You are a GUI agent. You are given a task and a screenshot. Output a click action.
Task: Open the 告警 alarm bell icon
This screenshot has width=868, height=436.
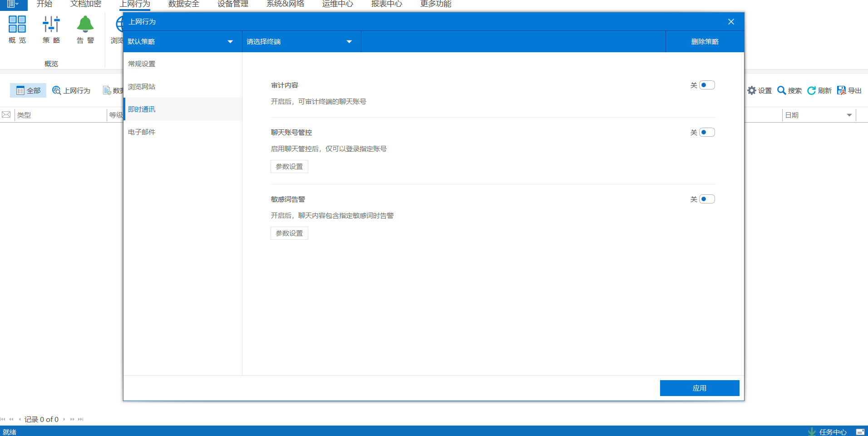(x=85, y=25)
